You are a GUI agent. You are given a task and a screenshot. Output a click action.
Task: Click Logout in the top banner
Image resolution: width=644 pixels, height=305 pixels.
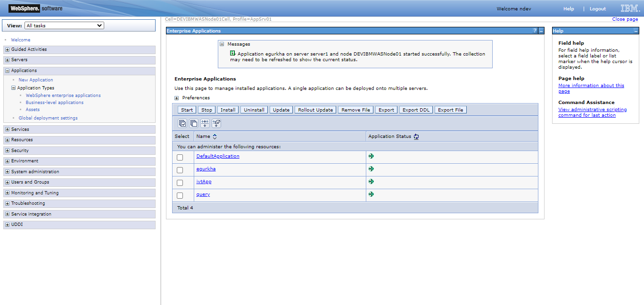598,9
